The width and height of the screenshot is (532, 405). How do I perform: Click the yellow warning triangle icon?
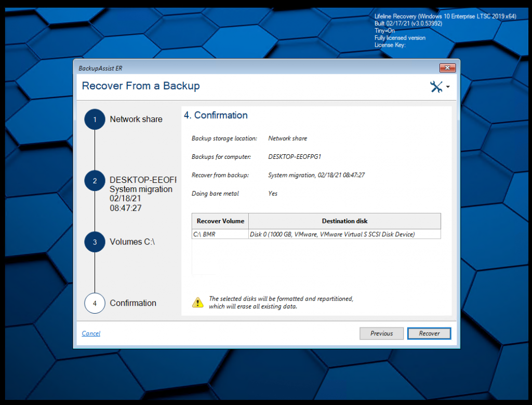[198, 303]
